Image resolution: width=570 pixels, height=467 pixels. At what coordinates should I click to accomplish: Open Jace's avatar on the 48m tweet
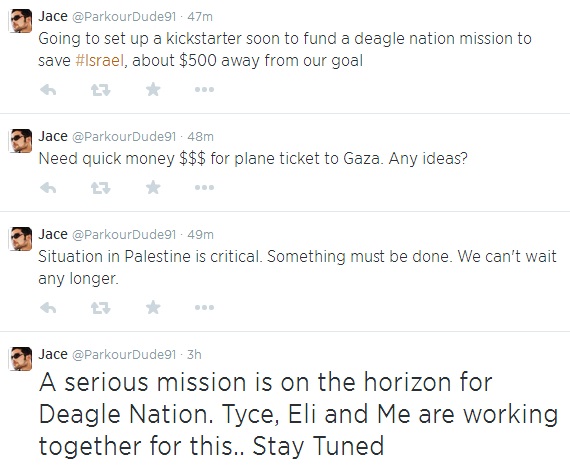(x=20, y=141)
